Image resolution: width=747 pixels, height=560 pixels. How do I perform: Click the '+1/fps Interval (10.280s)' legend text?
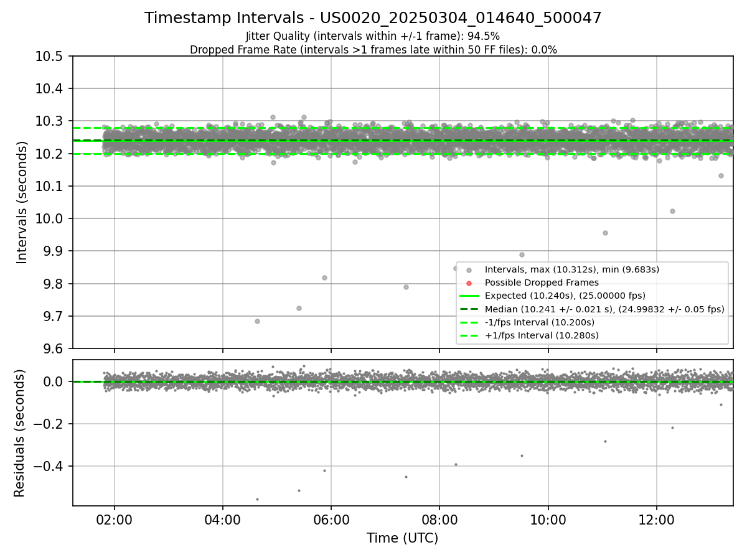pyautogui.click(x=542, y=335)
